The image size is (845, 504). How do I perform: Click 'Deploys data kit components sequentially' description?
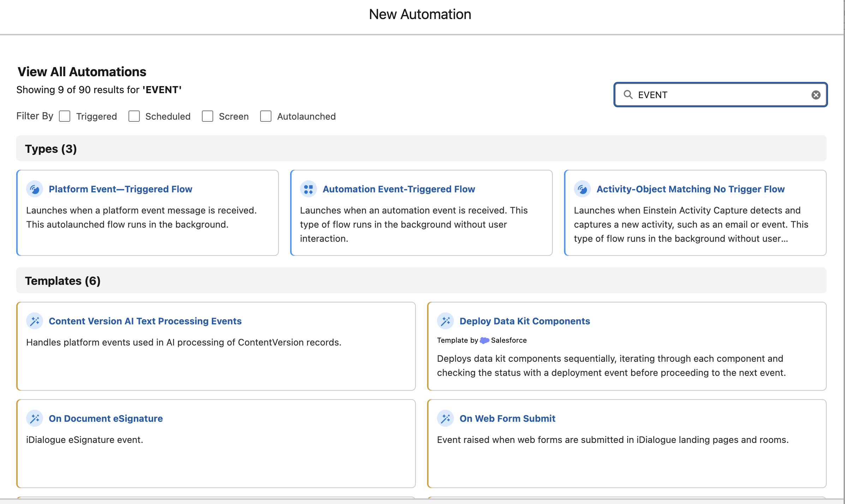(x=611, y=366)
